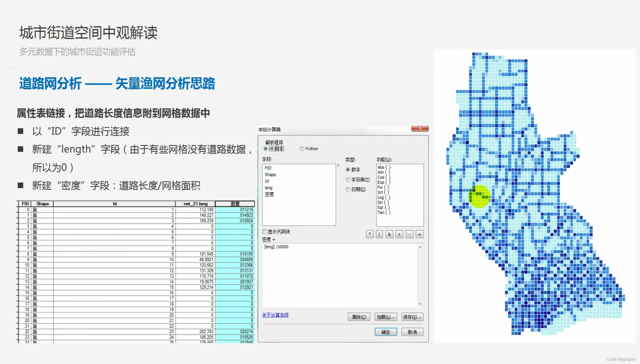
Task: Click the length cell 19.0675
Action: (195, 282)
